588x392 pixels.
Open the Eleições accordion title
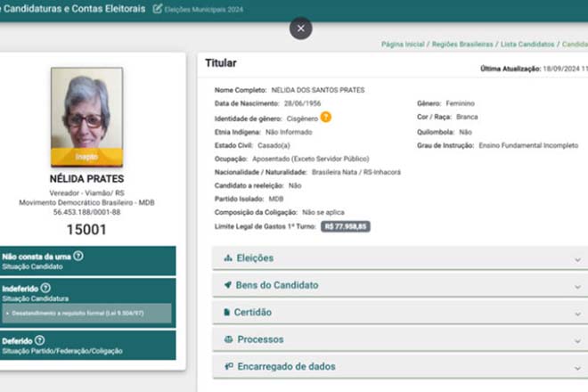click(x=255, y=258)
